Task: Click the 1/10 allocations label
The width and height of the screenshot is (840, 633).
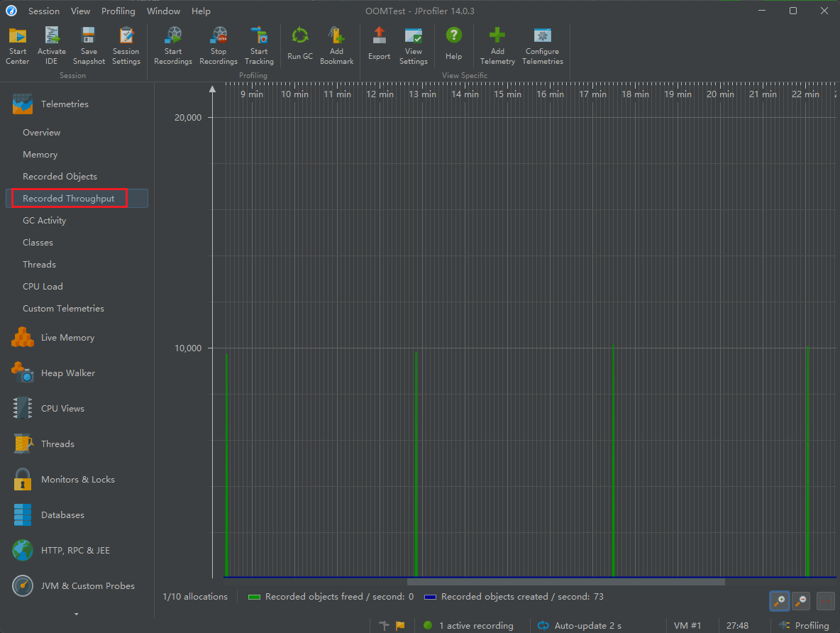Action: coord(195,597)
